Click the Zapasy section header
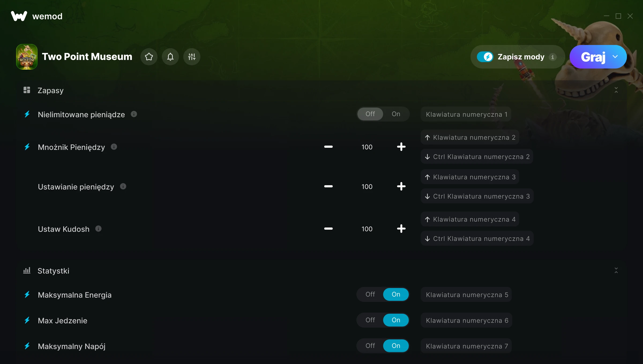 click(x=50, y=90)
